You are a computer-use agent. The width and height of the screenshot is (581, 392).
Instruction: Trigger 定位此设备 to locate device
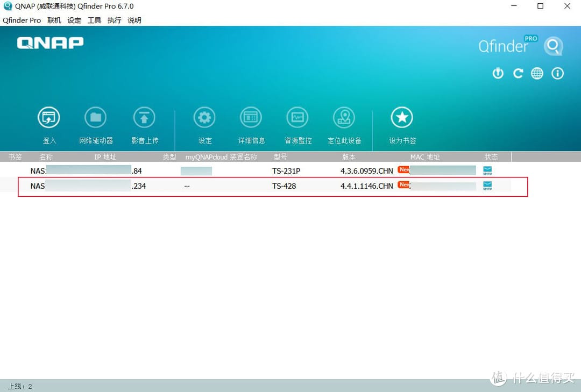pyautogui.click(x=344, y=117)
